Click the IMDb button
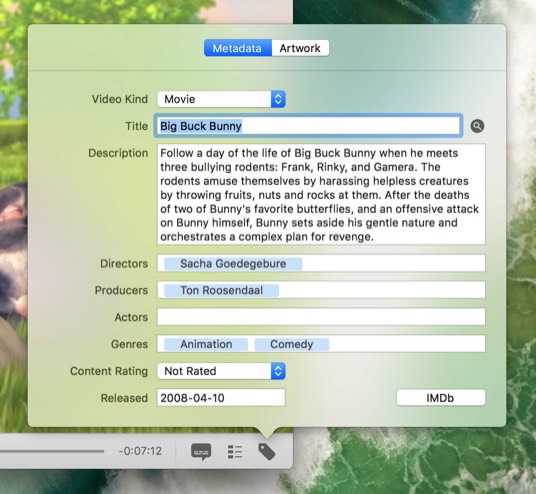 click(441, 398)
